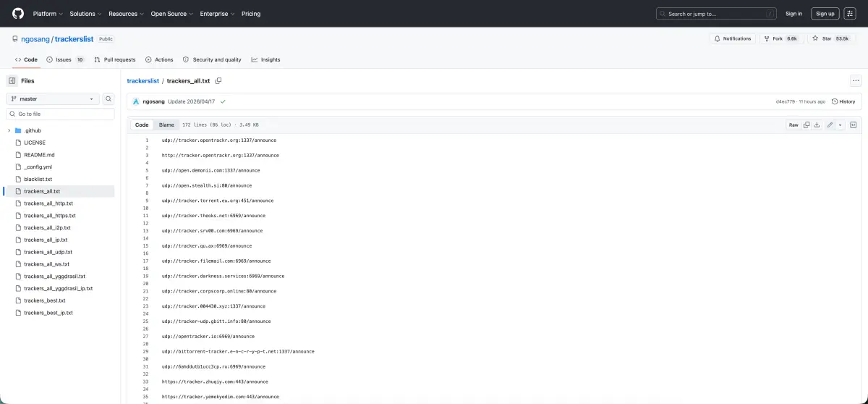Copy the file path via copy icon
The height and width of the screenshot is (404, 868).
click(218, 81)
